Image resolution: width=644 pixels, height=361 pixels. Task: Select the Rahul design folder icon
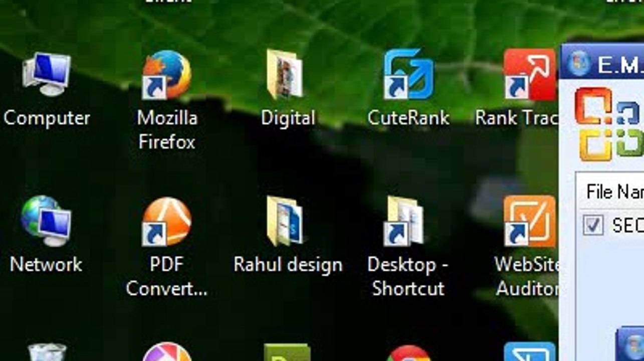285,221
